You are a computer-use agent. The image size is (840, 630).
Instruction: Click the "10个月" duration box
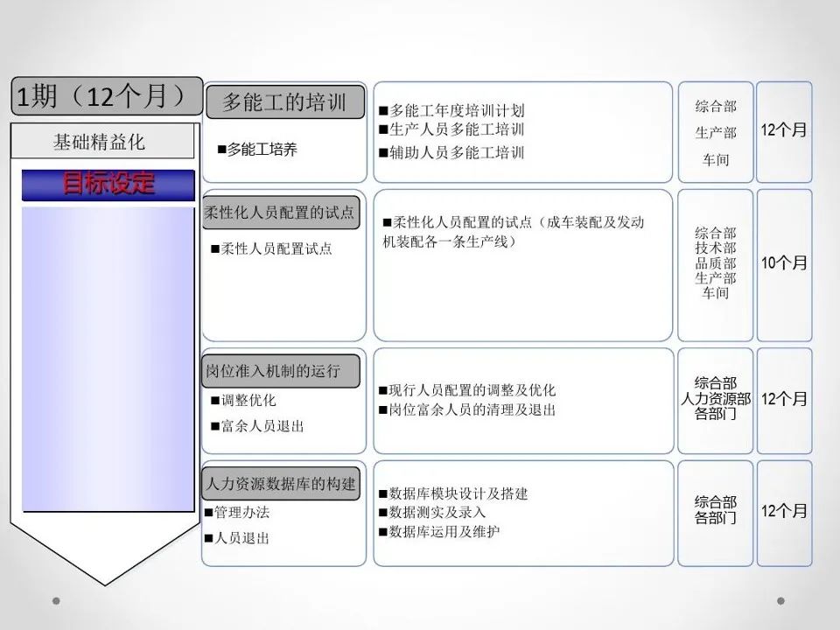pos(784,264)
